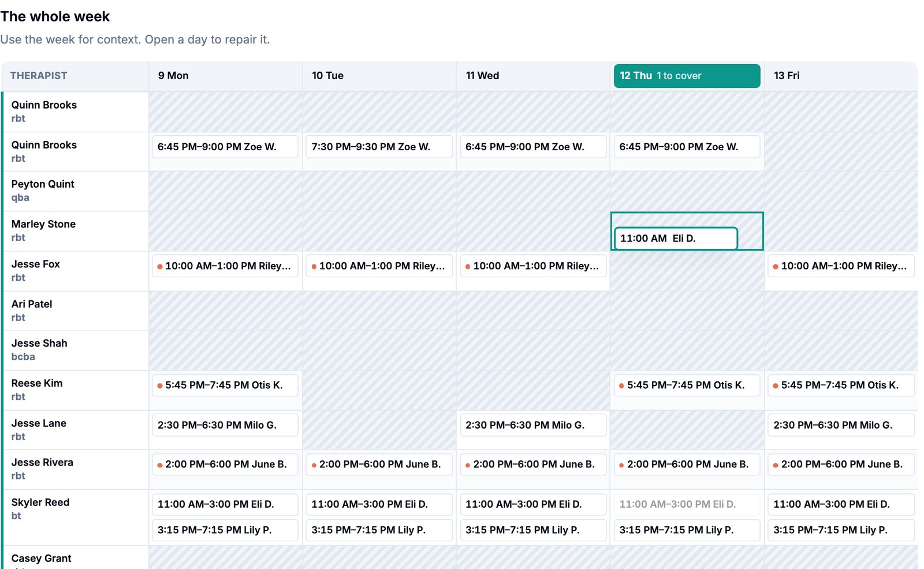Open Monday's 3:15 PM Lily P. session
Image resolution: width=924 pixels, height=569 pixels.
pyautogui.click(x=225, y=530)
